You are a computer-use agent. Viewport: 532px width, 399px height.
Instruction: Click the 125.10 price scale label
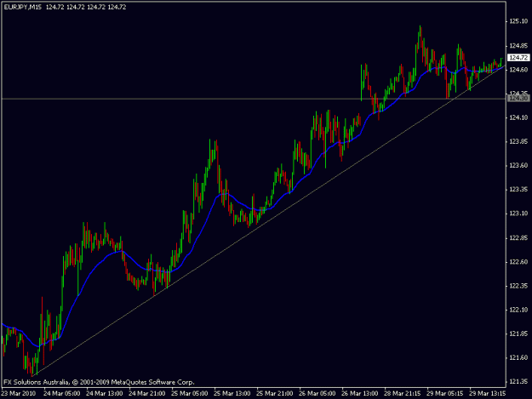coord(518,21)
